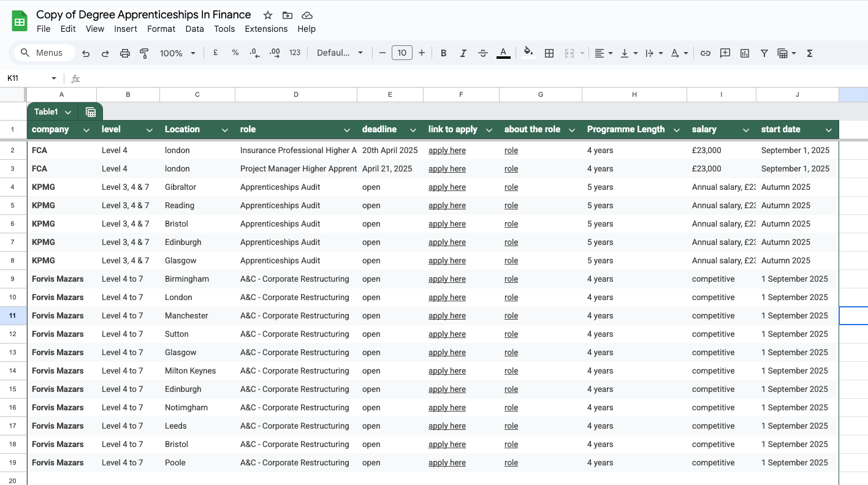
Task: Move document to folder icon
Action: 287,15
